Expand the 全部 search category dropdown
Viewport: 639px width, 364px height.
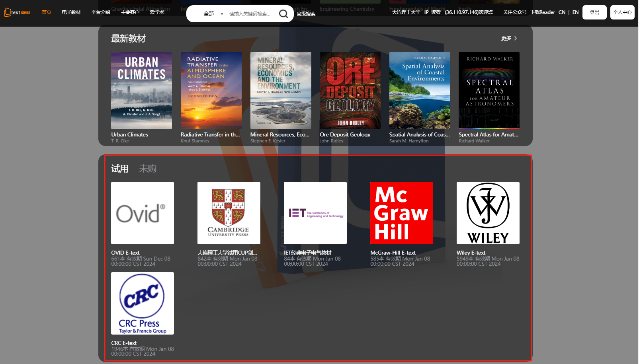(x=213, y=14)
